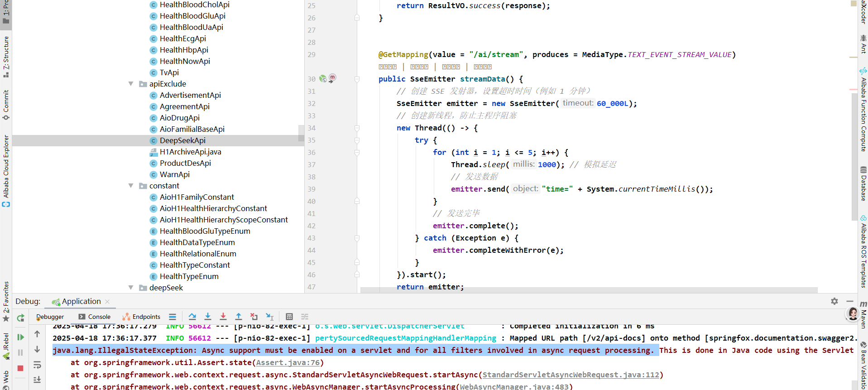Viewport: 868px width, 390px height.
Task: Collapse the deepSeek folder
Action: tap(131, 288)
